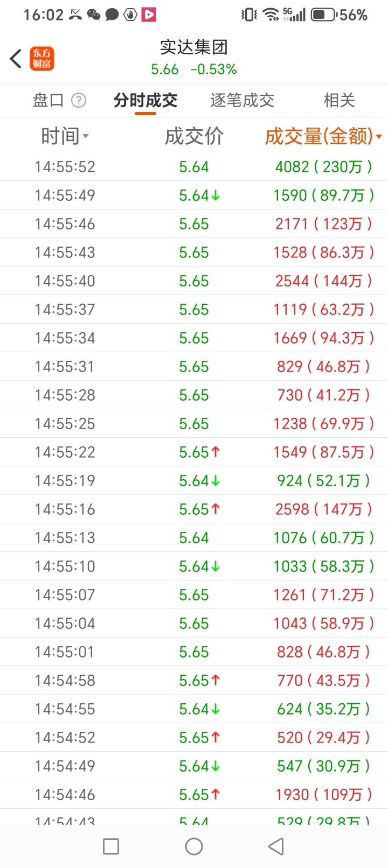Tap the 盘口 help question mark icon
The image size is (388, 868).
coord(79,100)
